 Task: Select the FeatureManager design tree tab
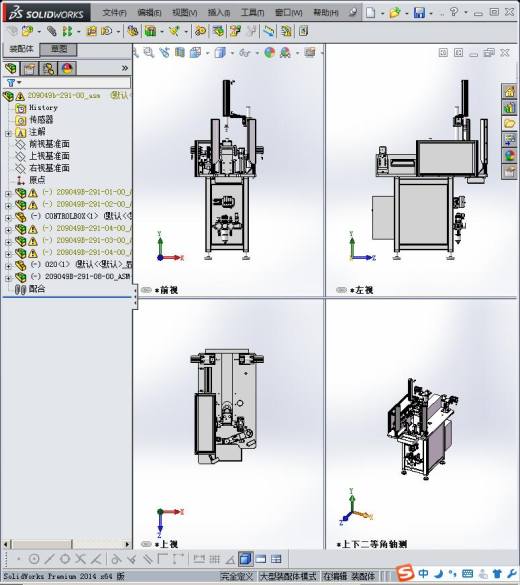(x=11, y=69)
